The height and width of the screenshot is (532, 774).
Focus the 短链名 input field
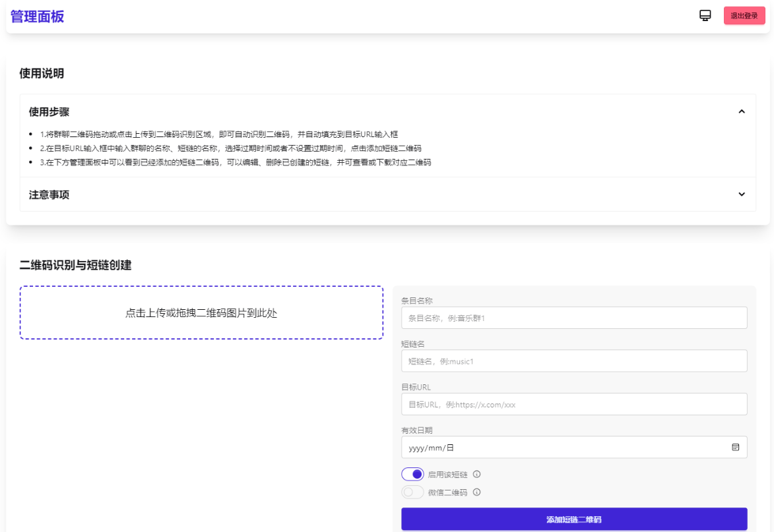click(574, 361)
